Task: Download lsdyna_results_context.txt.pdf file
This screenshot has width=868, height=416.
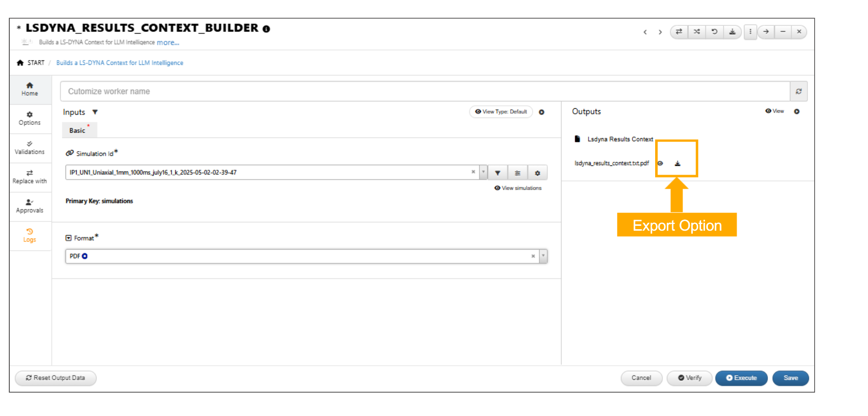Action: click(678, 163)
